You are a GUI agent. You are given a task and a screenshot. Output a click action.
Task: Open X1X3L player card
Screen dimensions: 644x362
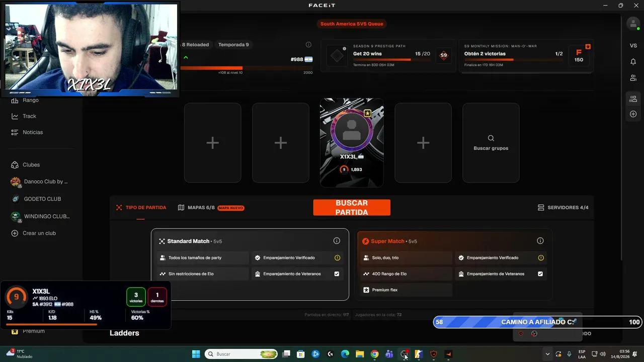(352, 142)
